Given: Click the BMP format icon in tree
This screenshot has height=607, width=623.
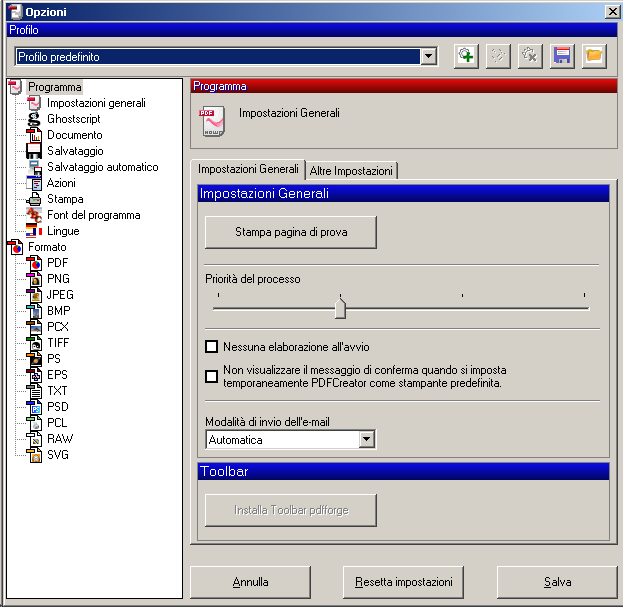Looking at the screenshot, I should (34, 311).
